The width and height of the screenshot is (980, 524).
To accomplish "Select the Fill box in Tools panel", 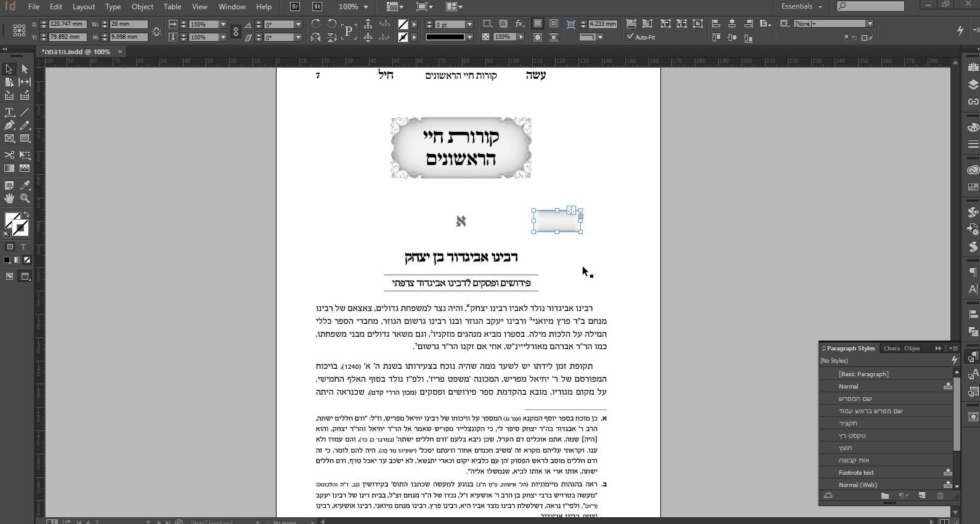I will pos(12,220).
